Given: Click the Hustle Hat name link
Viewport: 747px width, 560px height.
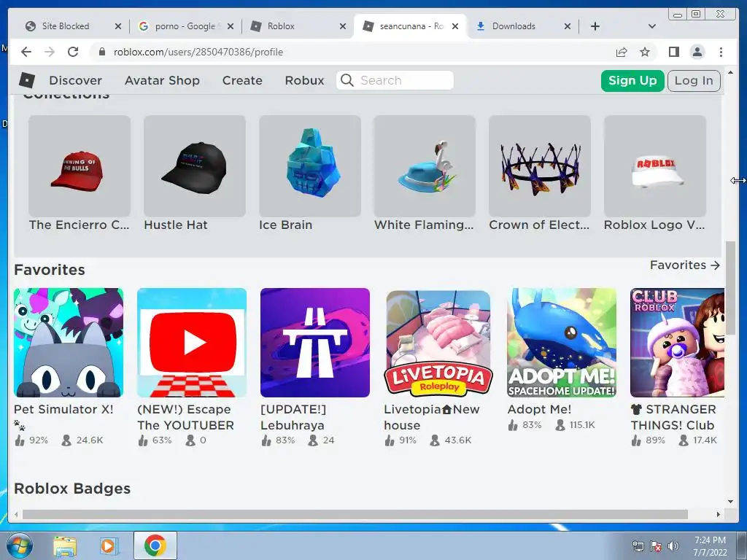Looking at the screenshot, I should (176, 225).
